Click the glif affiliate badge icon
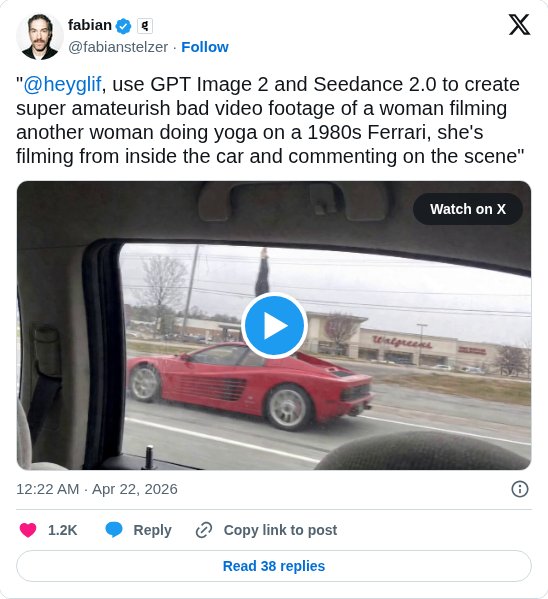548x599 pixels. 144,26
